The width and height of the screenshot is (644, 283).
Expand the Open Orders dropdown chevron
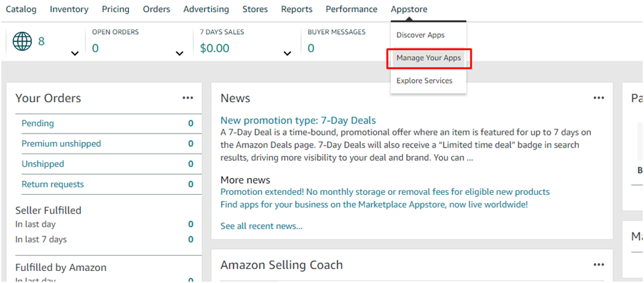pos(180,53)
